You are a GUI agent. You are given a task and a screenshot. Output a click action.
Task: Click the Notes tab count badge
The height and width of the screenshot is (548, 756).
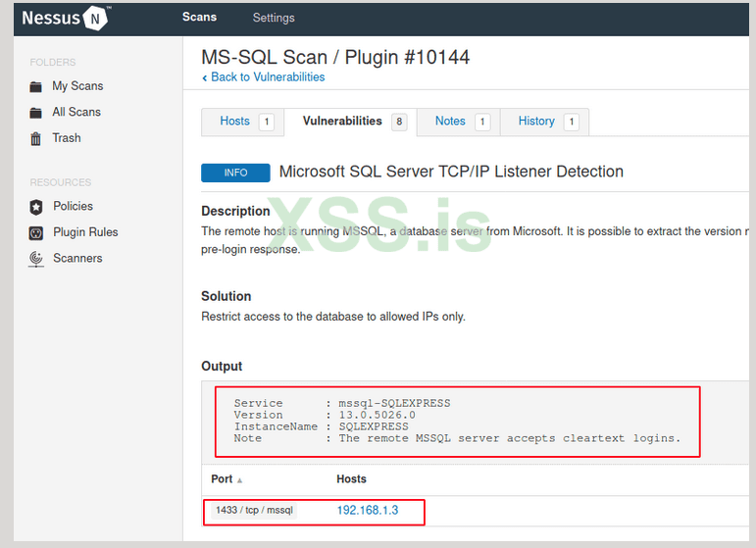pyautogui.click(x=482, y=122)
